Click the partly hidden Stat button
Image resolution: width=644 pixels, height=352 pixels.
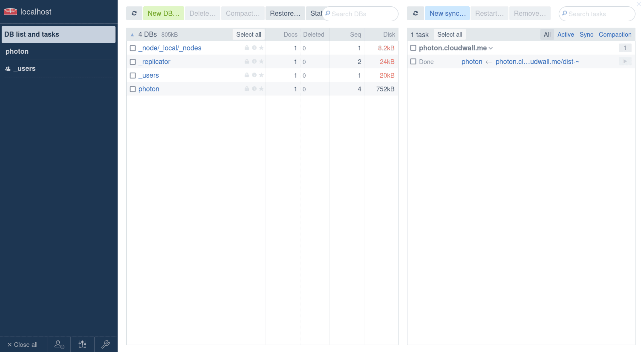coord(315,13)
